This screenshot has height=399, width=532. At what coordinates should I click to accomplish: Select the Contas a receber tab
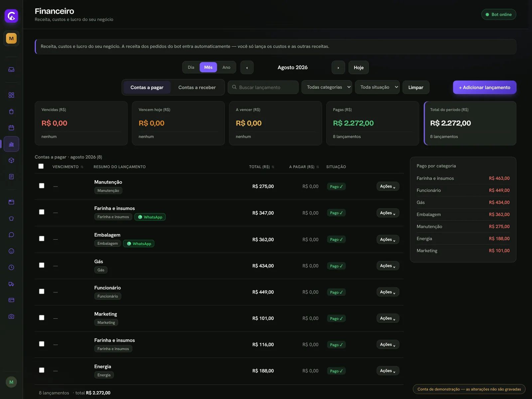[x=197, y=87]
